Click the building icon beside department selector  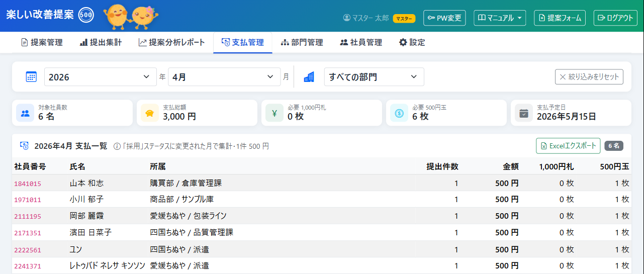309,77
